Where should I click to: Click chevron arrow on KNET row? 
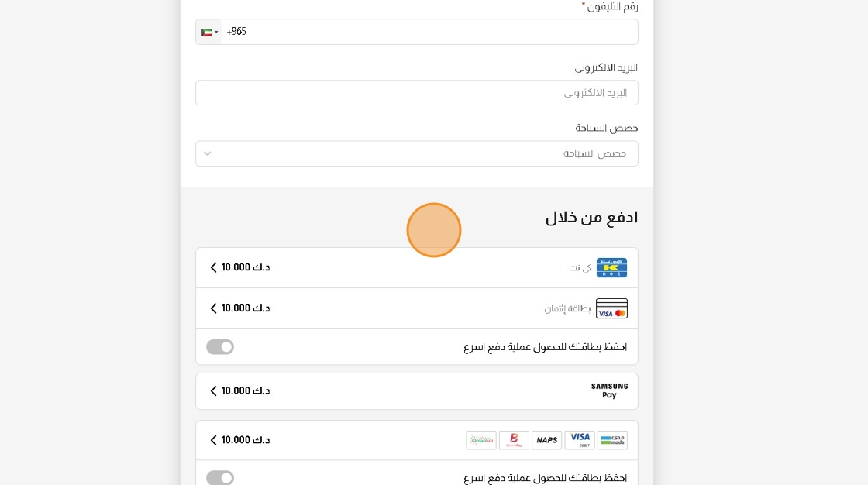coord(214,267)
